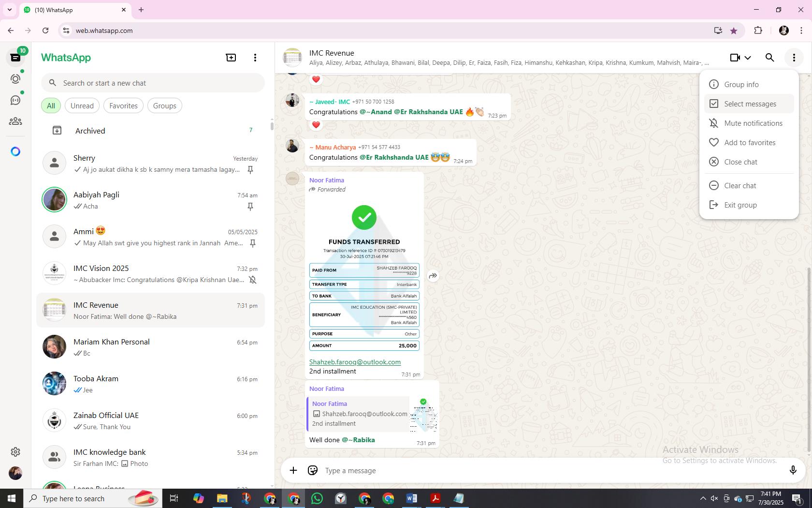The image size is (812, 508).
Task: Show hidden system tray icons
Action: (703, 498)
